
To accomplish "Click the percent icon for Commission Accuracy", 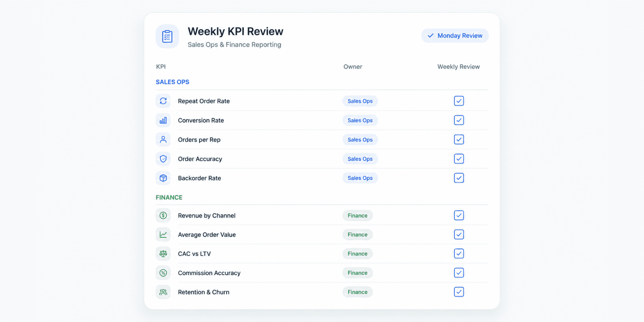I will pos(163,273).
